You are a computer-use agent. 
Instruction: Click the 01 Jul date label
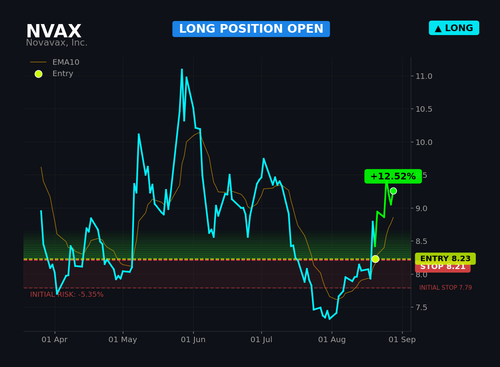pos(261,340)
